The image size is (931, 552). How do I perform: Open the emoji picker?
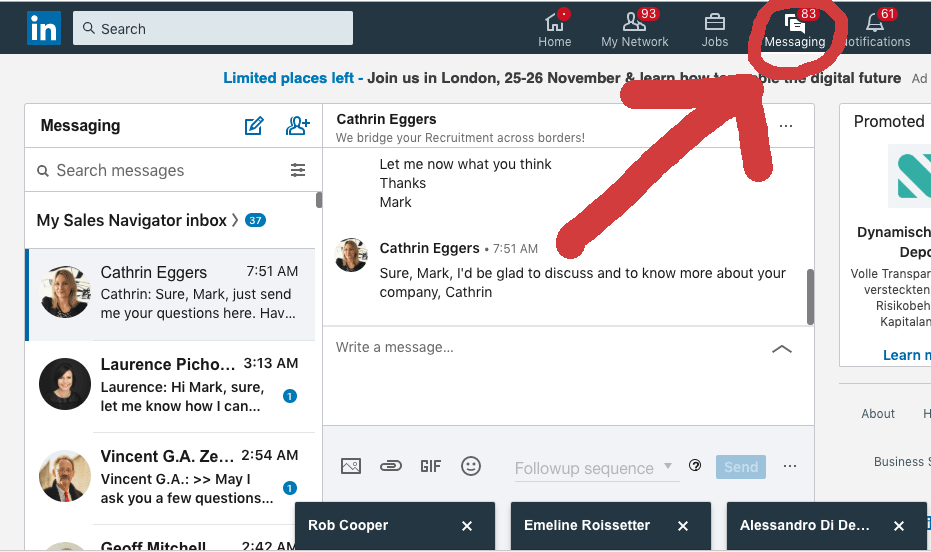click(x=471, y=466)
